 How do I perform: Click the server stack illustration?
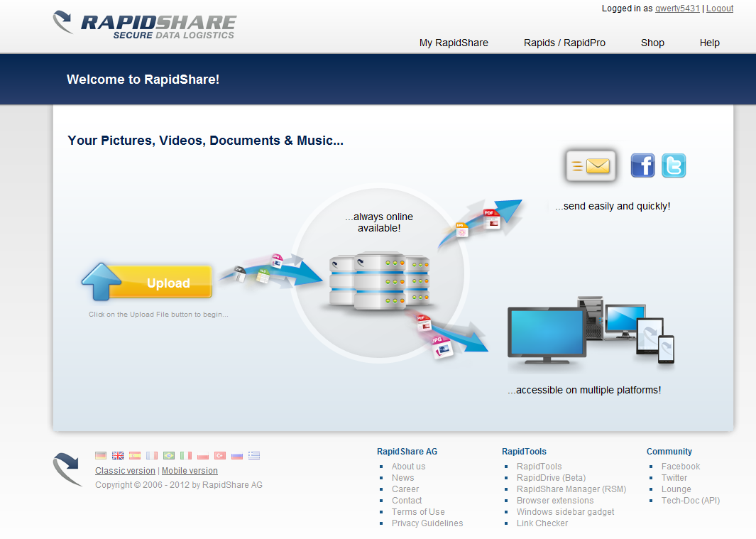[380, 280]
